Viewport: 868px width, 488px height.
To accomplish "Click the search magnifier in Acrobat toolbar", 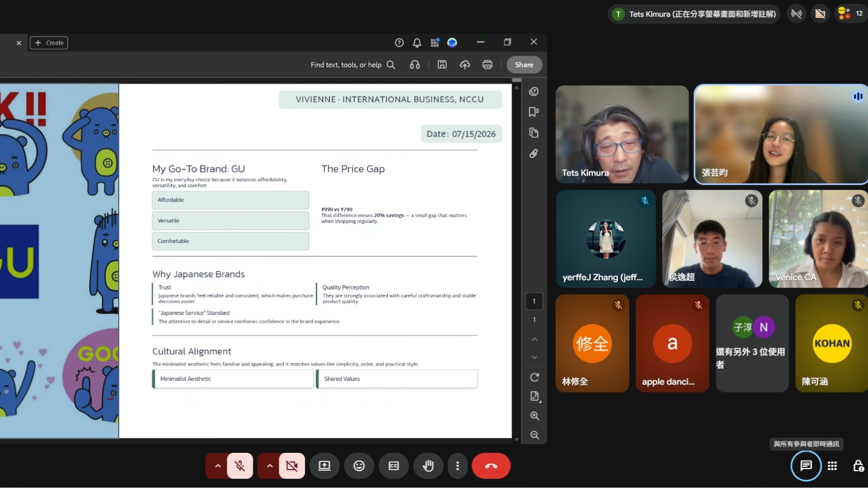I will tap(391, 65).
